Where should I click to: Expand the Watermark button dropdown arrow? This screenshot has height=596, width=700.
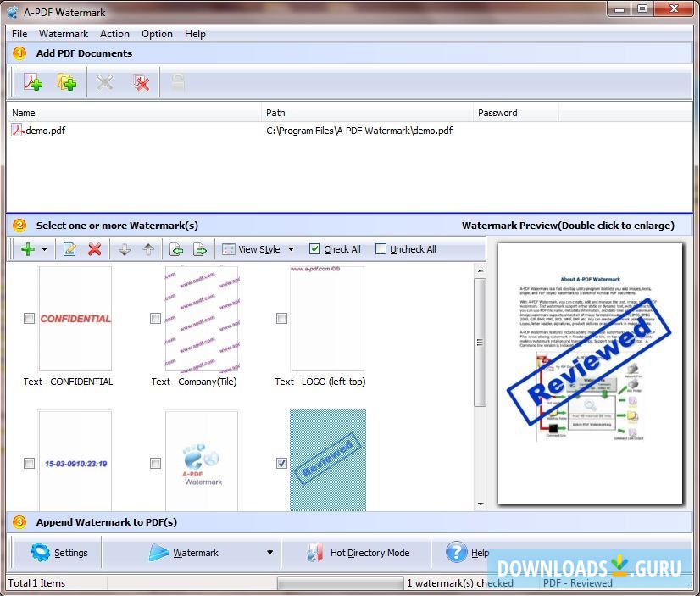[x=269, y=553]
